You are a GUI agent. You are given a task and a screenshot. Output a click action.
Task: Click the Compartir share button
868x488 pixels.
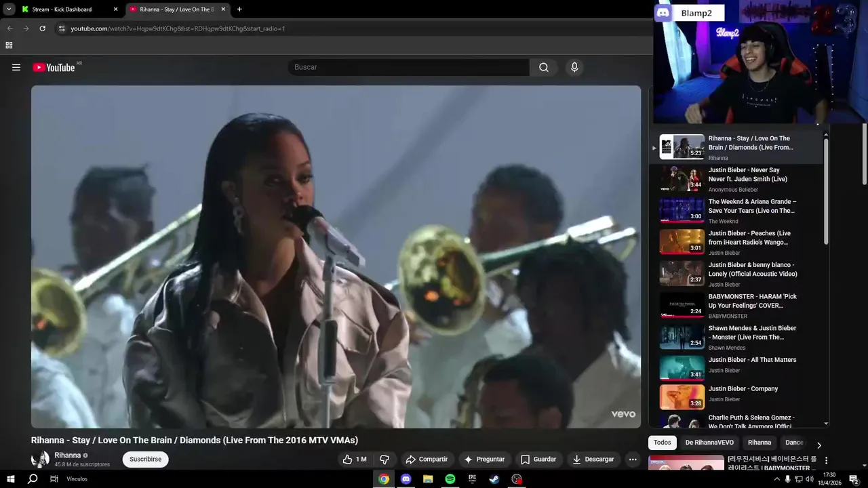tap(427, 459)
